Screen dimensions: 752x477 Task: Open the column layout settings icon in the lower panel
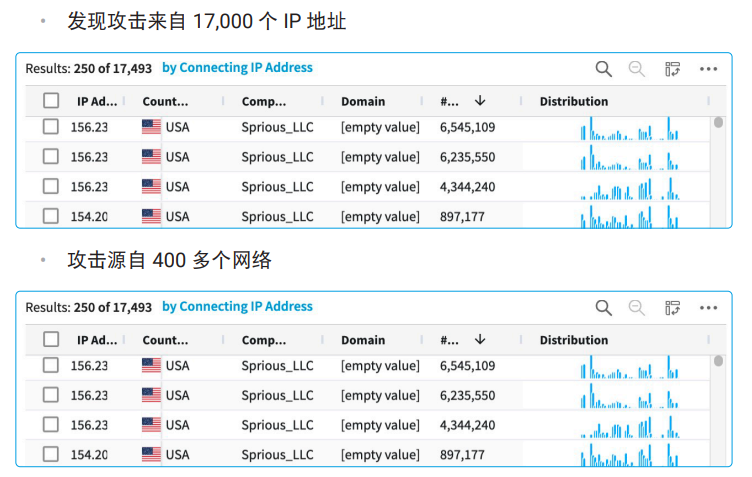(672, 308)
